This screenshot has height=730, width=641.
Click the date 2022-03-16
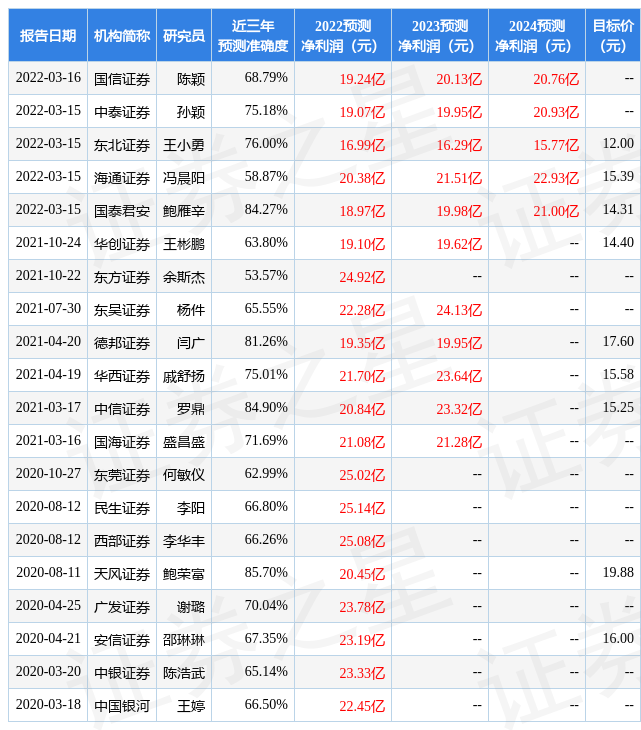click(48, 77)
